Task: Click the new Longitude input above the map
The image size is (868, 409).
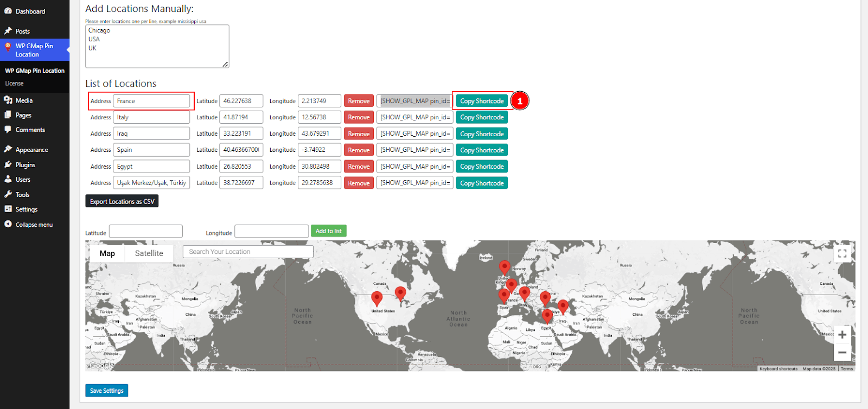Action: click(272, 231)
